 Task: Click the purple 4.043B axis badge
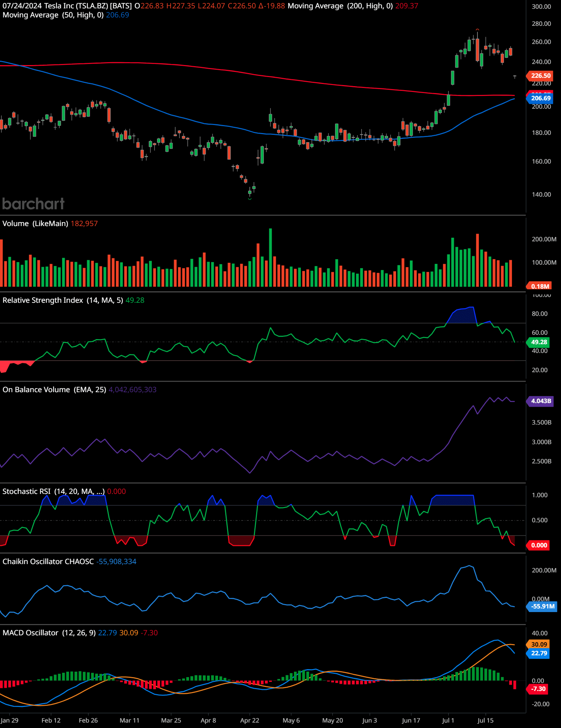541,401
